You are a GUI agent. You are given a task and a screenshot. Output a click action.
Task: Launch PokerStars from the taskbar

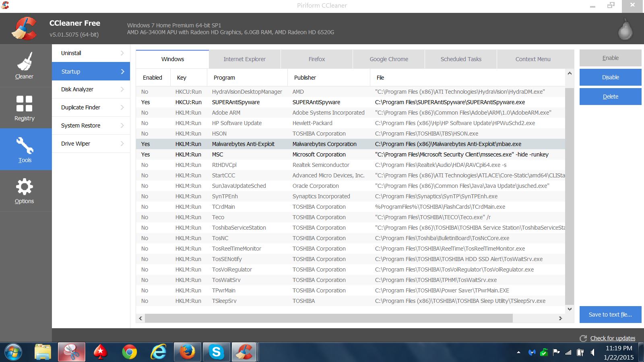tap(100, 352)
